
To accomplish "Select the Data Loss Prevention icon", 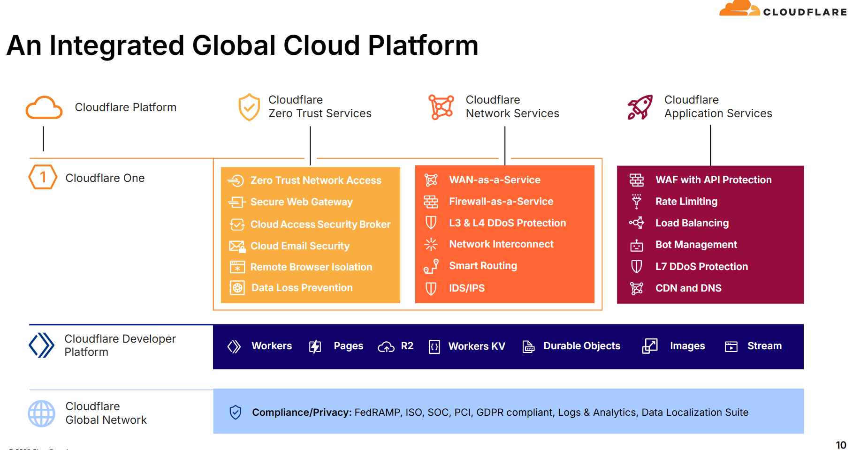I will pos(237,288).
